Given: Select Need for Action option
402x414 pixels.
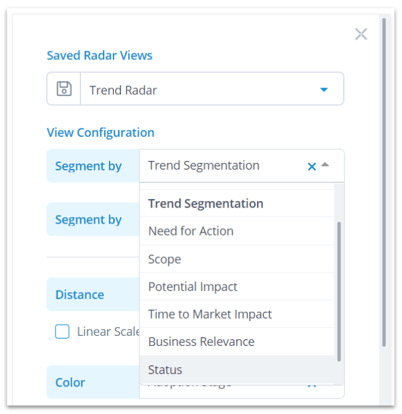Looking at the screenshot, I should point(237,231).
